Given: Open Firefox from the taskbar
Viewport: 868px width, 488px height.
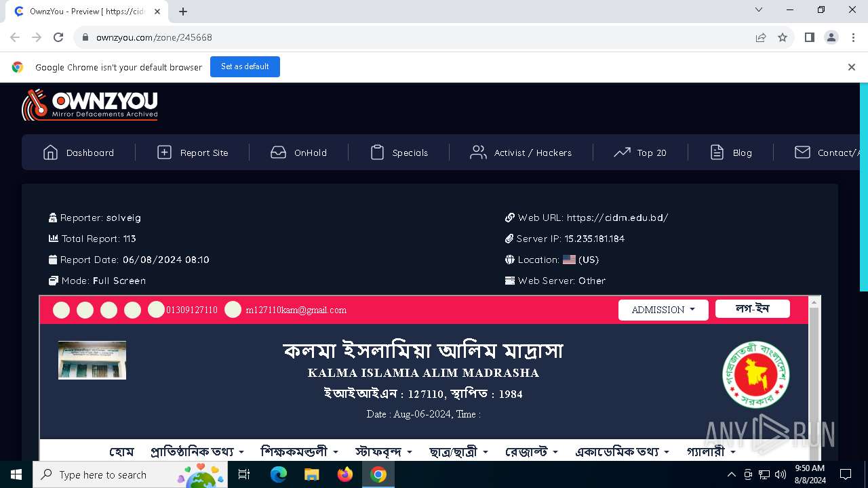Looking at the screenshot, I should coord(345,474).
